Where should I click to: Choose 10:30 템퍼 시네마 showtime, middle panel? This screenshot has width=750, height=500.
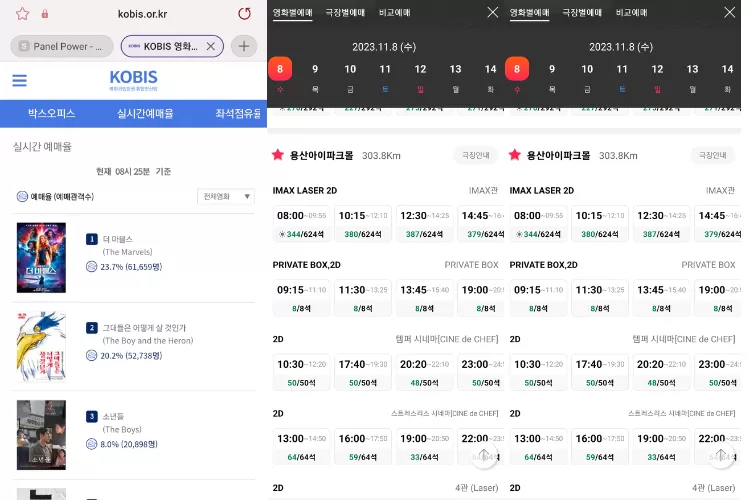(x=301, y=373)
